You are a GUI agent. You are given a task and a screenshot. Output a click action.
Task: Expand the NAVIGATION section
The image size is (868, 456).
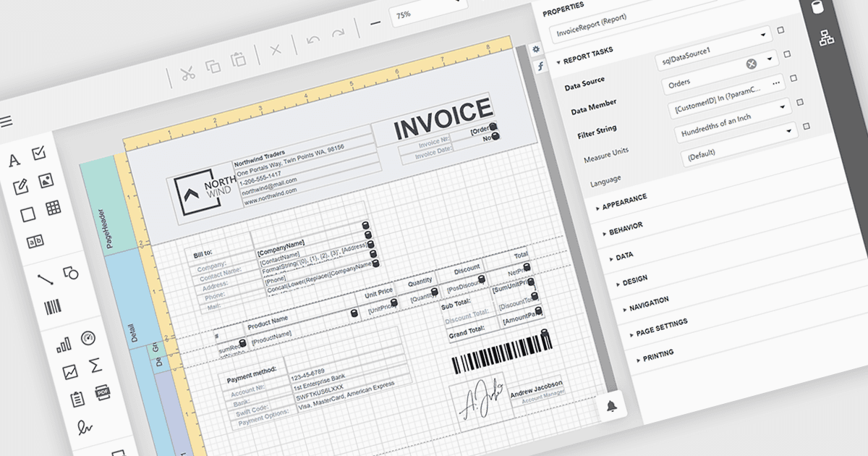645,304
